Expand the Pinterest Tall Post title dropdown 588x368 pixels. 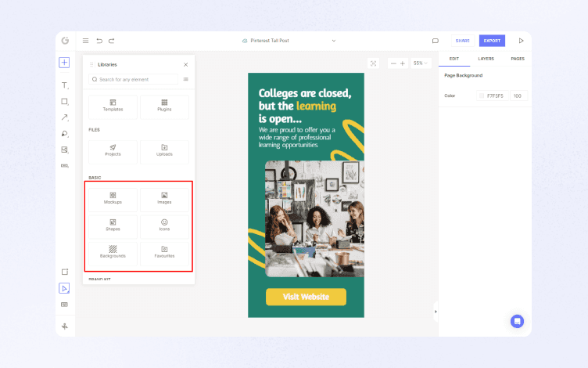pos(334,41)
